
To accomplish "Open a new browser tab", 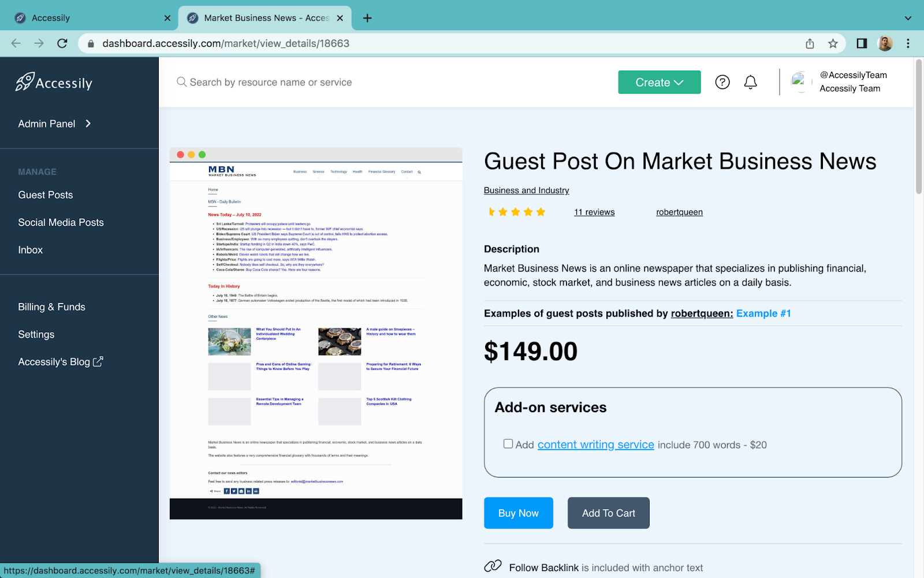I will (367, 18).
